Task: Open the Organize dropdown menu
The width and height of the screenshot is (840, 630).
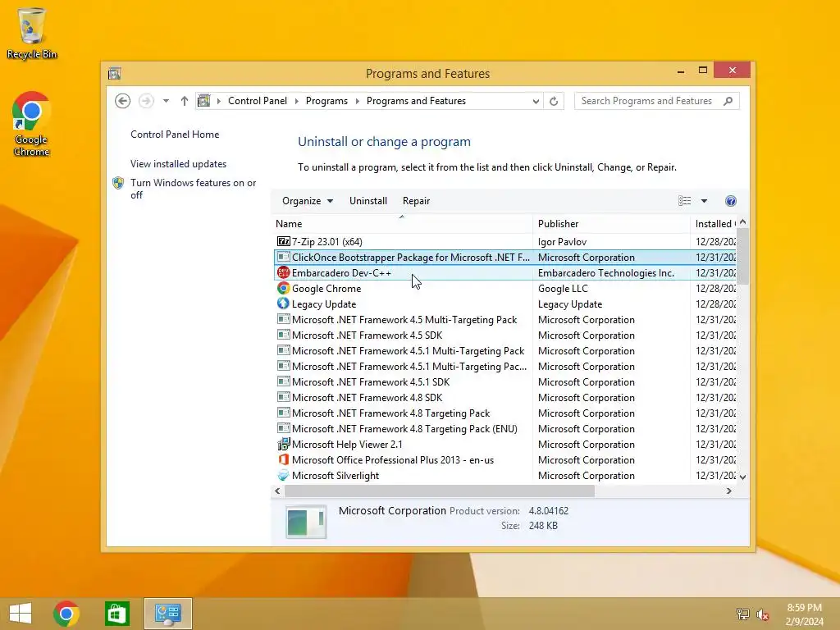Action: point(308,201)
